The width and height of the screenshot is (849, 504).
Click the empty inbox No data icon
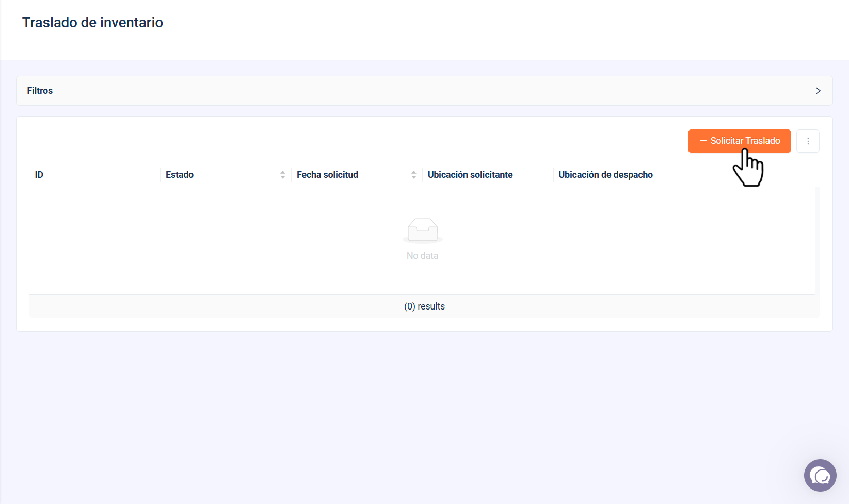423,231
